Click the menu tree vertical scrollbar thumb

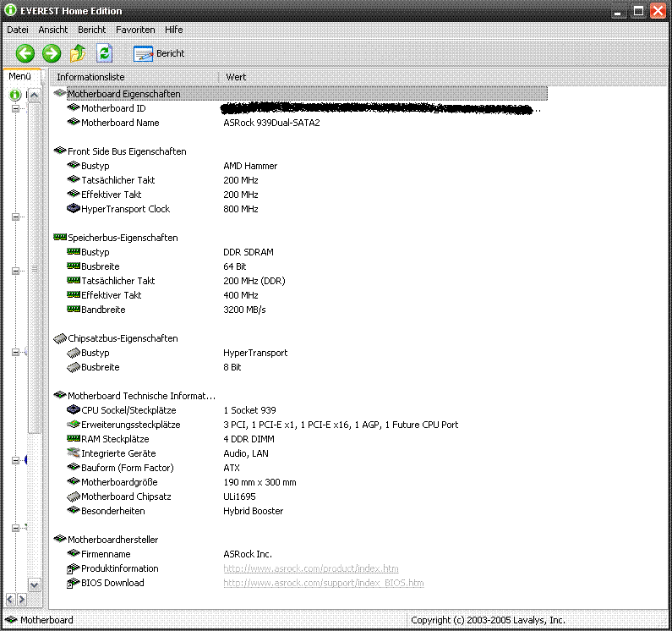tap(35, 268)
